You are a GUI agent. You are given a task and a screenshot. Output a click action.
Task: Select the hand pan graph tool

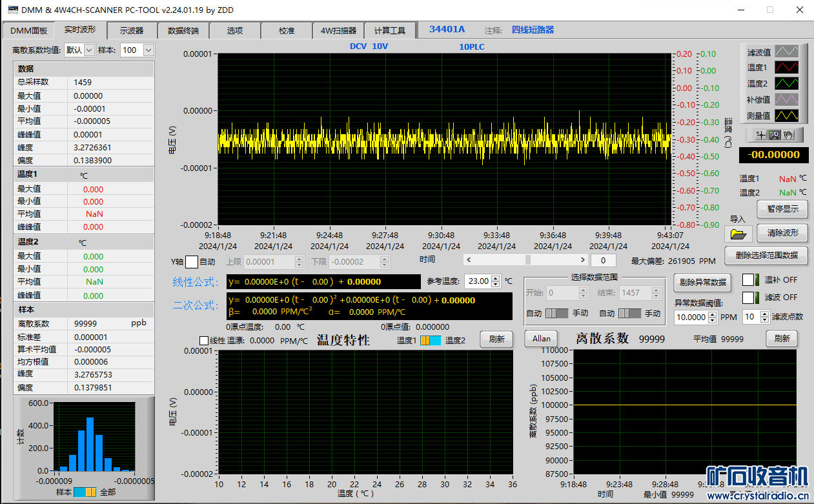(x=788, y=134)
